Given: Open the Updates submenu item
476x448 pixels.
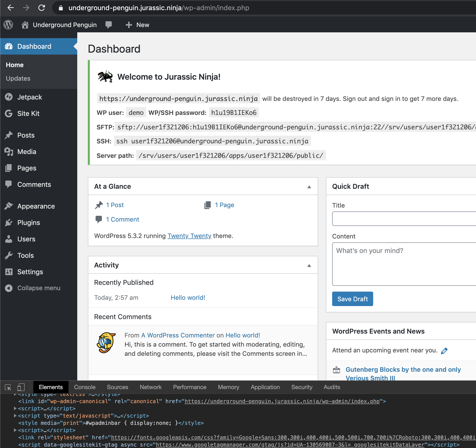Looking at the screenshot, I should point(18,78).
